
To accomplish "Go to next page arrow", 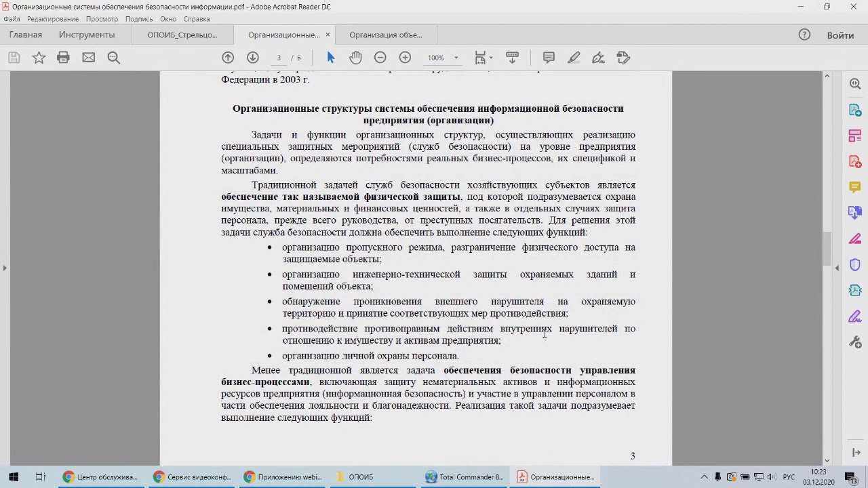I will (x=253, y=58).
